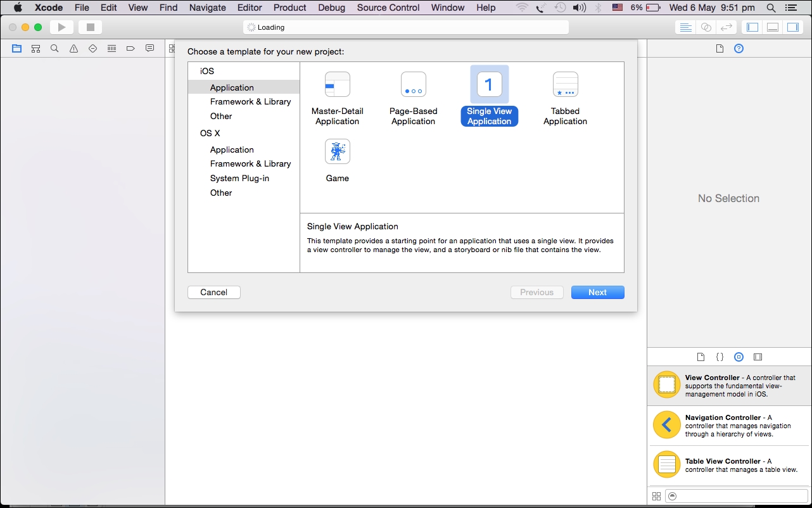Image resolution: width=812 pixels, height=508 pixels.
Task: Show the Project navigator folder icon
Action: tap(16, 48)
